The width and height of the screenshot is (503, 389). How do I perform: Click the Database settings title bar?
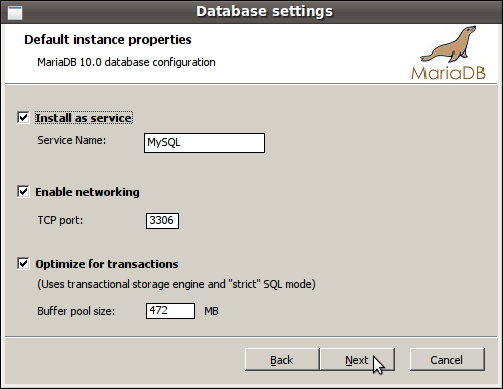(264, 11)
